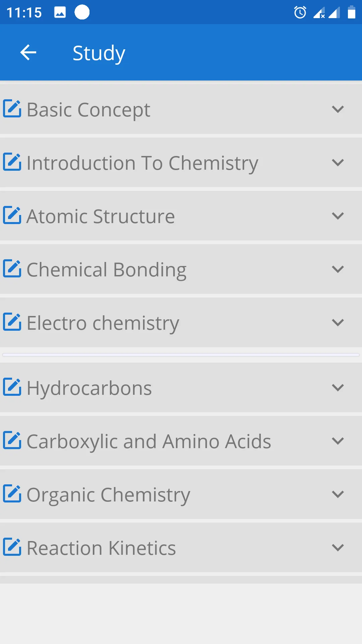Tap the back arrow in Study header
The image size is (362, 644).
pyautogui.click(x=28, y=53)
